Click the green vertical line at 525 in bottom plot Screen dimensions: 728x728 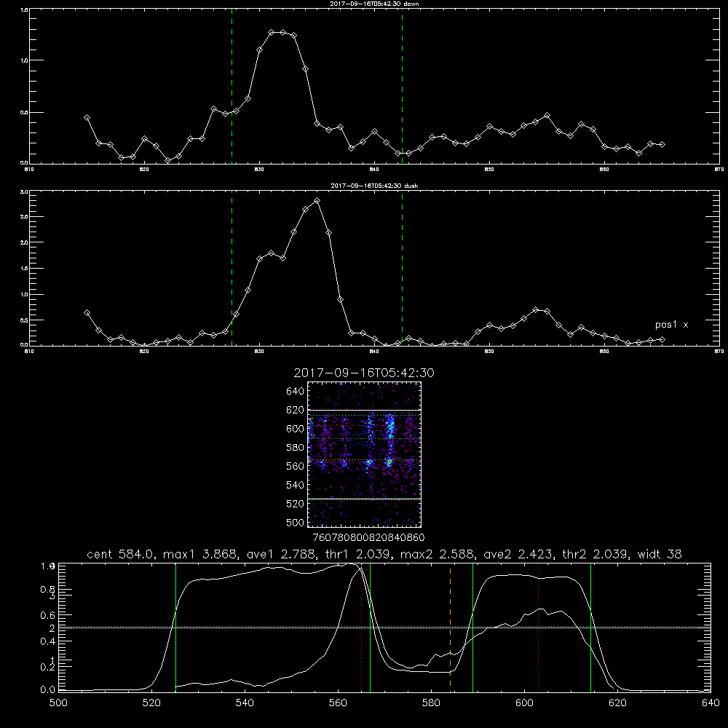(175, 627)
